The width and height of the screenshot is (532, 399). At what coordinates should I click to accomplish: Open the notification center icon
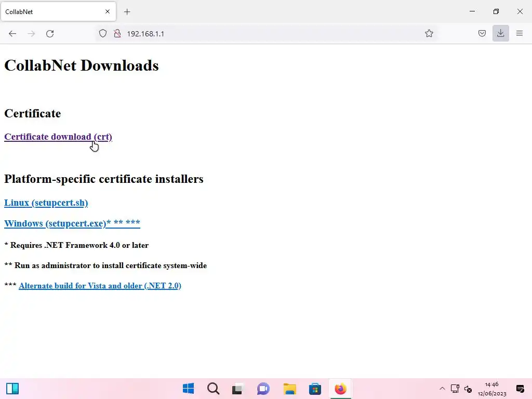(x=520, y=389)
